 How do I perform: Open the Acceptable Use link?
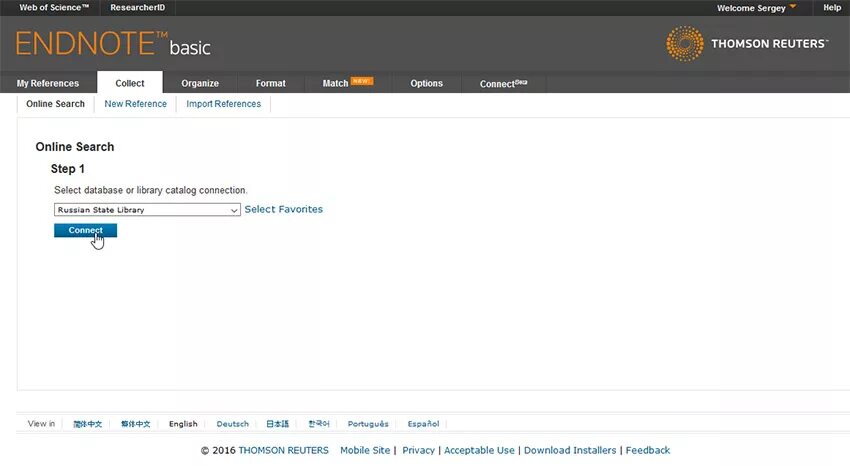[x=479, y=450]
